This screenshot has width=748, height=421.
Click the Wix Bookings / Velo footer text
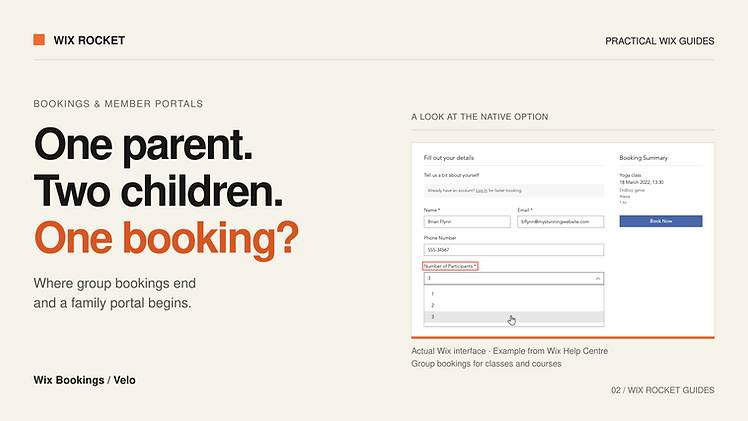tap(84, 380)
